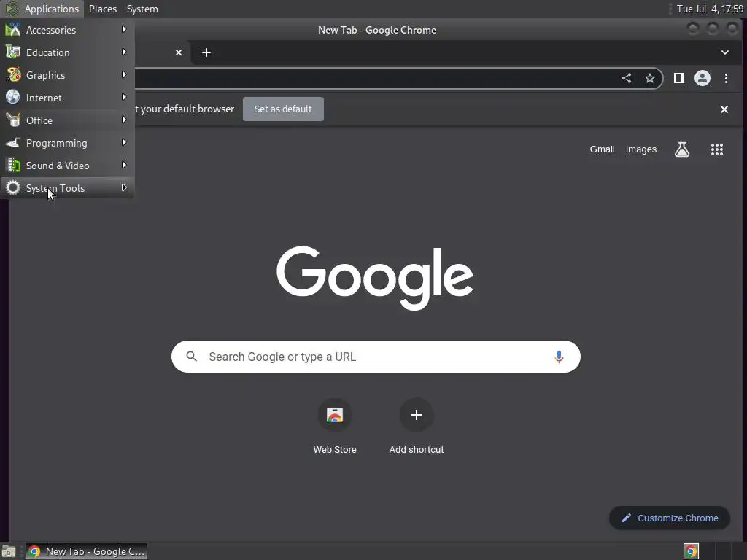The image size is (747, 560).
Task: Expand Programming via its arrow
Action: coord(124,142)
